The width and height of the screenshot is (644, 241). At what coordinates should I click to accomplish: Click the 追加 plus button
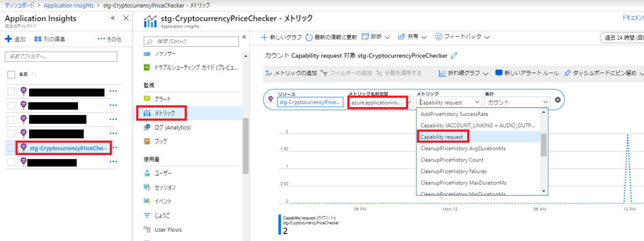tap(15, 39)
